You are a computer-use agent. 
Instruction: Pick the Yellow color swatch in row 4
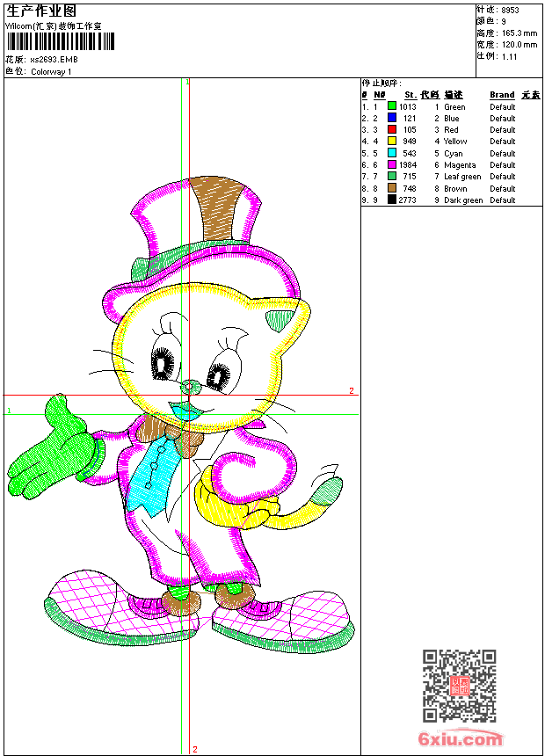(392, 142)
